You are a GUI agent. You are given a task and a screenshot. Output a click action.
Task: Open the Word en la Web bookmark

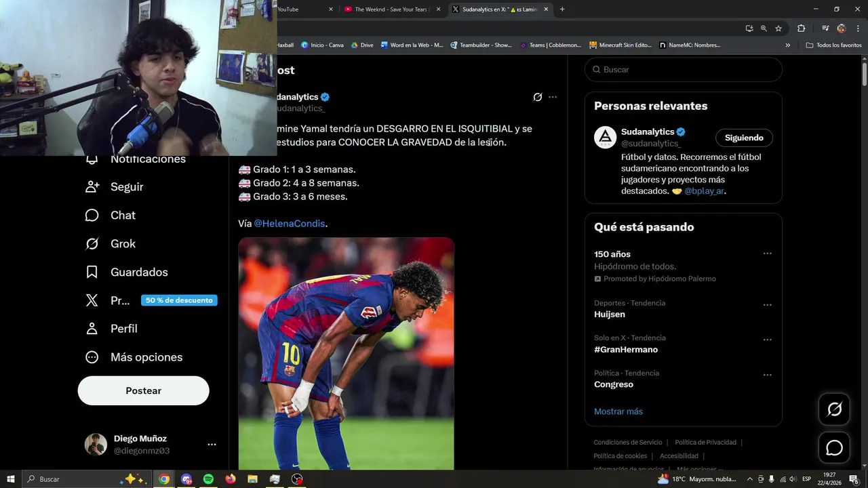412,45
